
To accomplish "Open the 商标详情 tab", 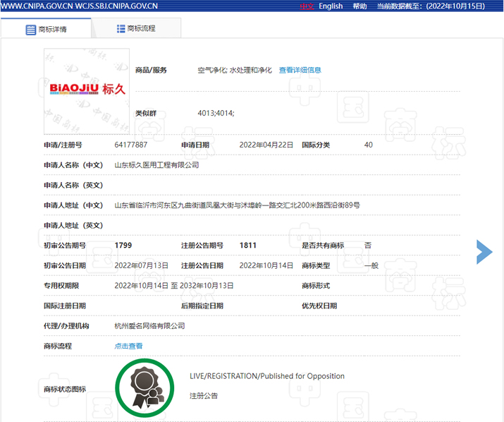I will 47,30.
